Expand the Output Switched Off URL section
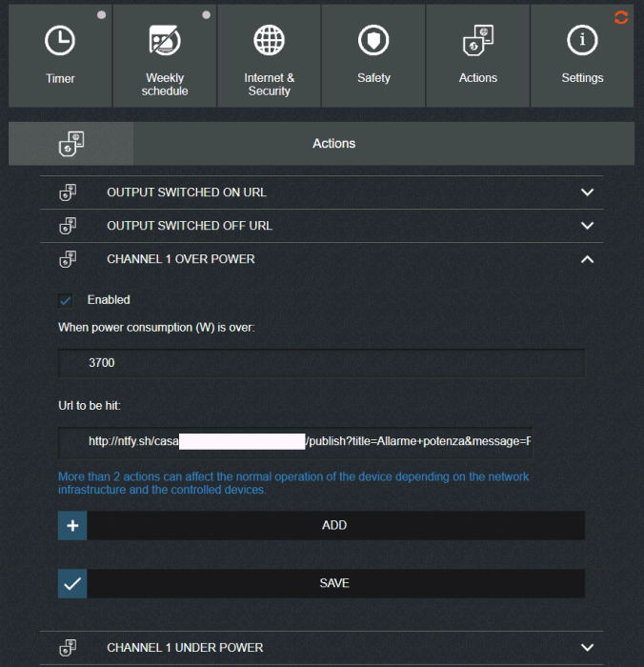644x667 pixels. [587, 226]
